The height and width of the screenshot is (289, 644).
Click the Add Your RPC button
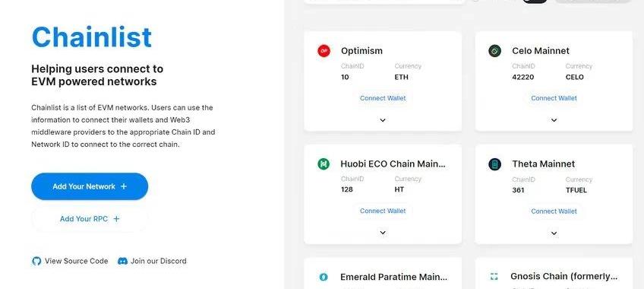pos(90,219)
